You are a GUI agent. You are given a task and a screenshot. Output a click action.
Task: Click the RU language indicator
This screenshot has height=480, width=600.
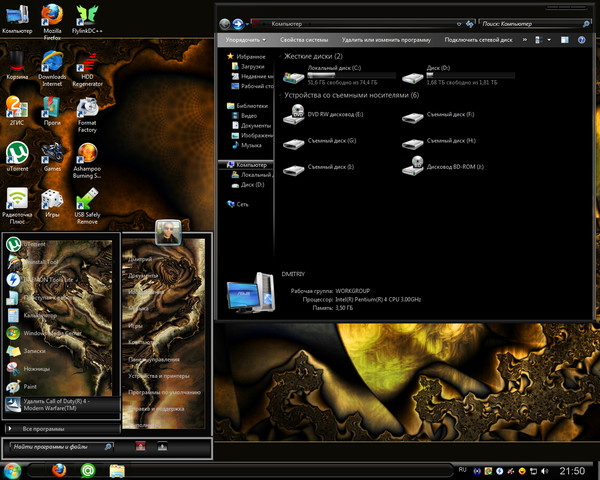[x=462, y=470]
